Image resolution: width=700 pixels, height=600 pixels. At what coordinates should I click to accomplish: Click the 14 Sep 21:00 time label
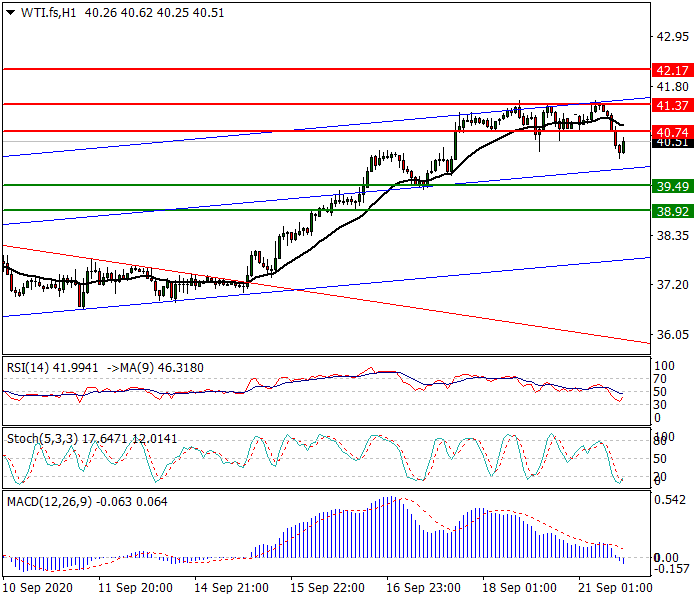click(x=231, y=588)
